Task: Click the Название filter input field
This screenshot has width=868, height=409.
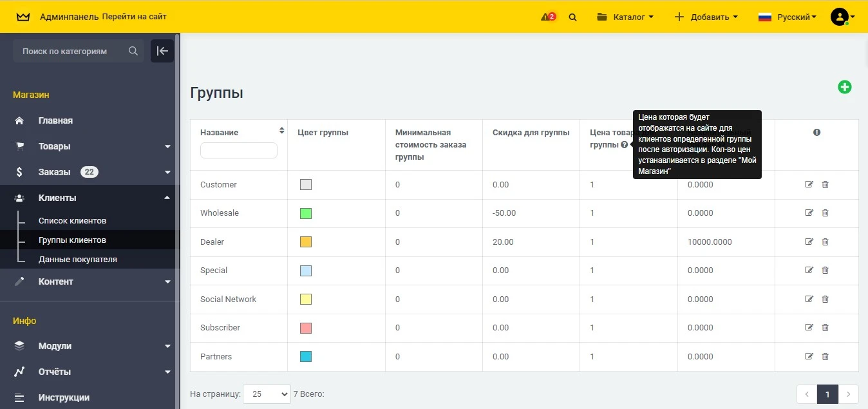Action: pos(239,150)
